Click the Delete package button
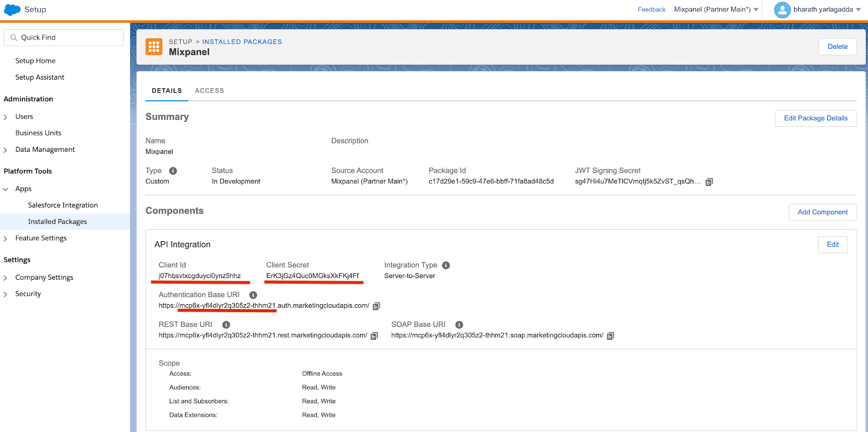Screen dimensions: 868x432 pyautogui.click(x=837, y=47)
